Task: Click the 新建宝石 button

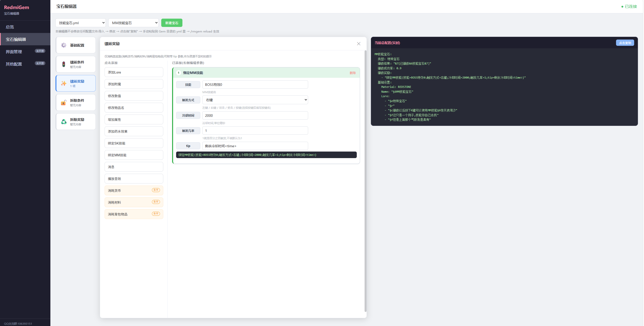Action: [x=172, y=23]
